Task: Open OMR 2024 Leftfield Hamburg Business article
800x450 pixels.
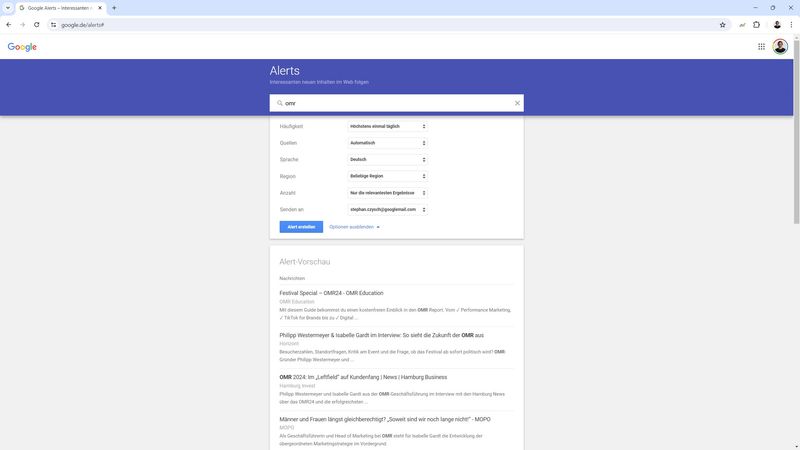Action: point(363,377)
